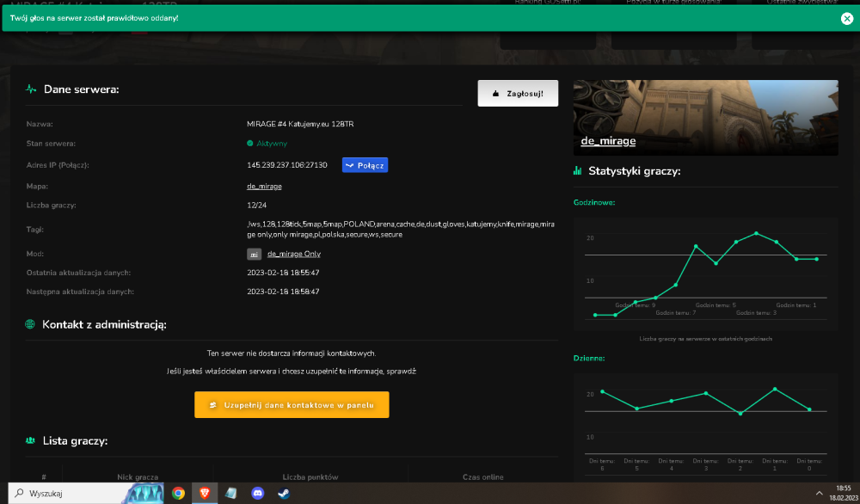Click the Nick gracza column header

coord(138,477)
